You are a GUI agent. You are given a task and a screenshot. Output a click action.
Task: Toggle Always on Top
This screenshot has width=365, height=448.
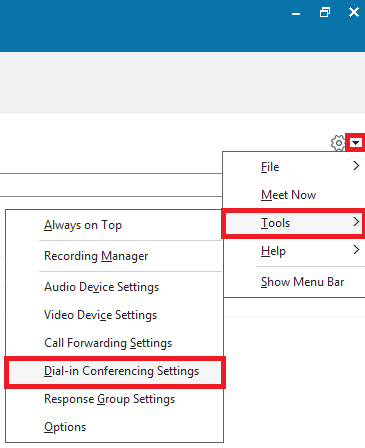(x=114, y=225)
